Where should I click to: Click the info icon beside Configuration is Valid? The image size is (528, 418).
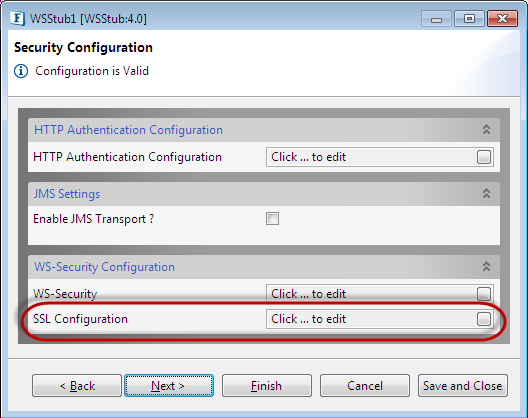coord(21,71)
